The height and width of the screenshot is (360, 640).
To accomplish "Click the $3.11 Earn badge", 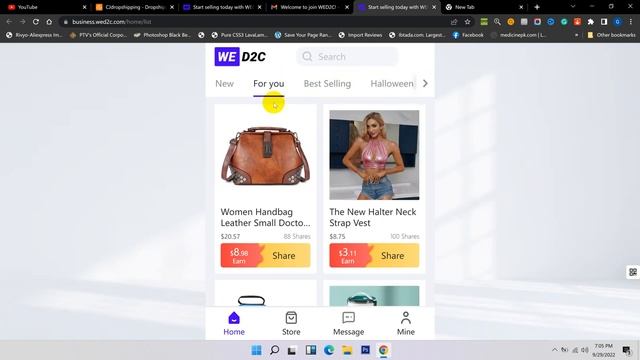I will tap(348, 256).
